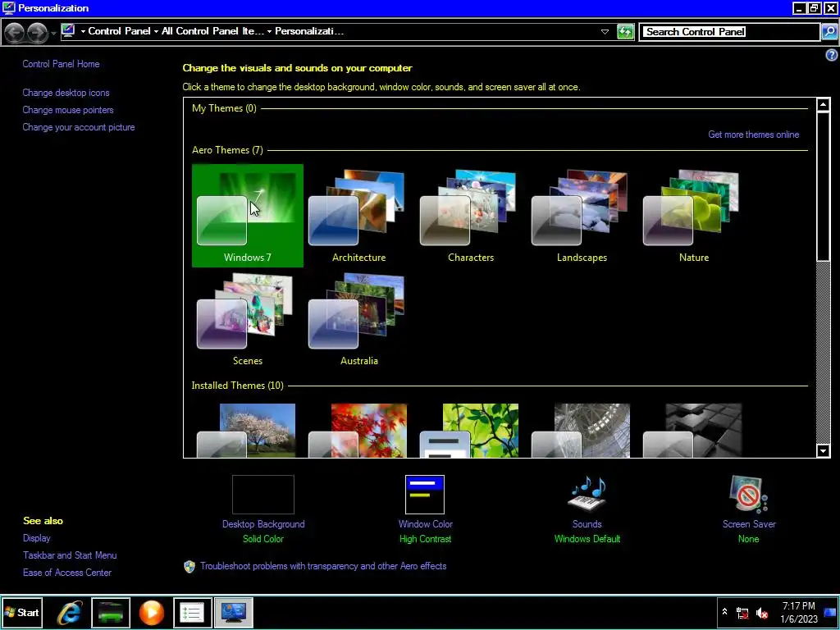
Task: Open Ease of Access Center link
Action: 67,572
